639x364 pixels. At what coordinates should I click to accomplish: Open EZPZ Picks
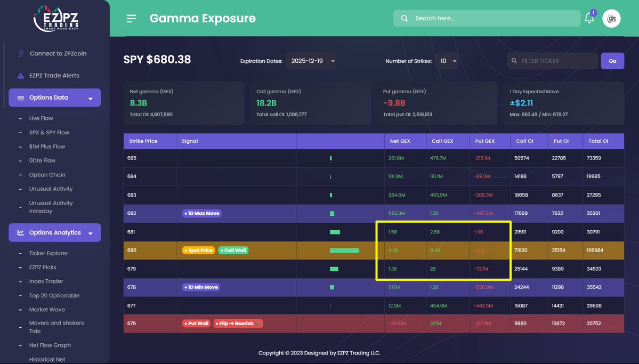pyautogui.click(x=43, y=268)
